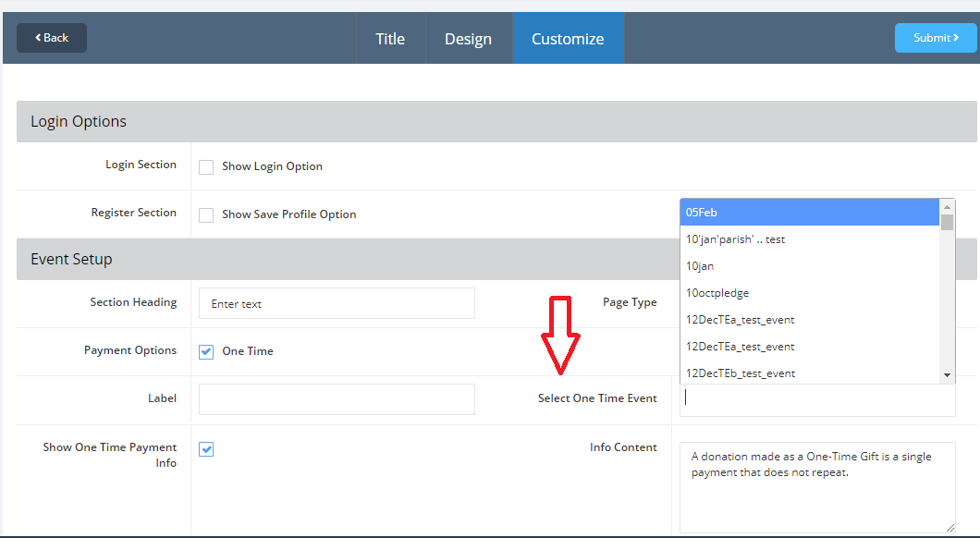Image resolution: width=980 pixels, height=538 pixels.
Task: Click the event list scrollbar down arrow
Action: click(x=947, y=375)
